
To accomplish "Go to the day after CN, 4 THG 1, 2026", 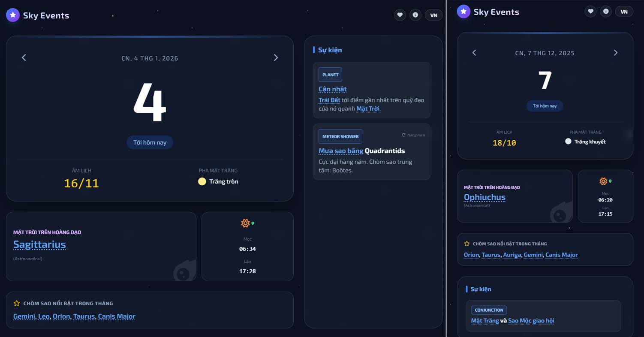I will 276,58.
